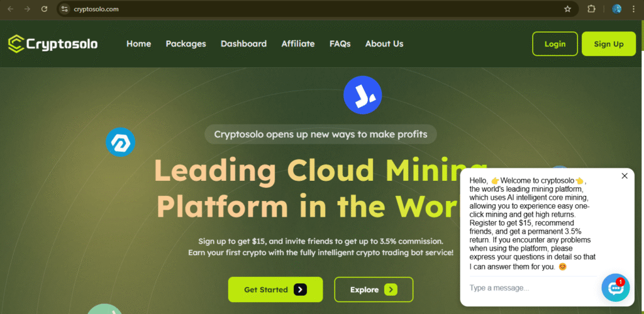Open the Packages menu item
This screenshot has height=314, width=644.
click(x=186, y=43)
